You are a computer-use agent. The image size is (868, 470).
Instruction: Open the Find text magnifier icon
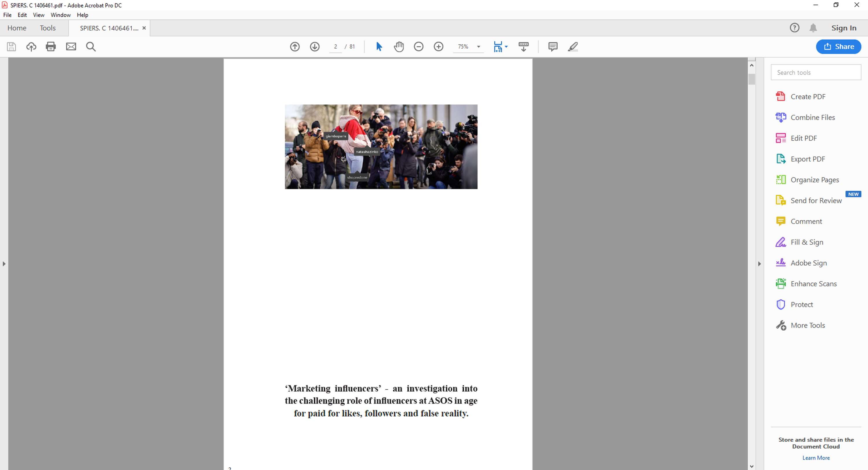[x=91, y=47]
